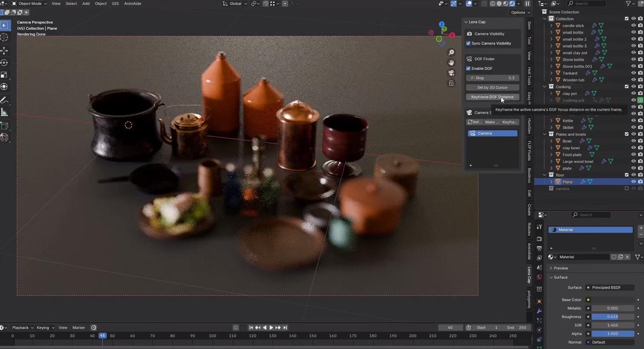Choose the Scale tool
Image resolution: width=644 pixels, height=349 pixels.
pyautogui.click(x=5, y=75)
